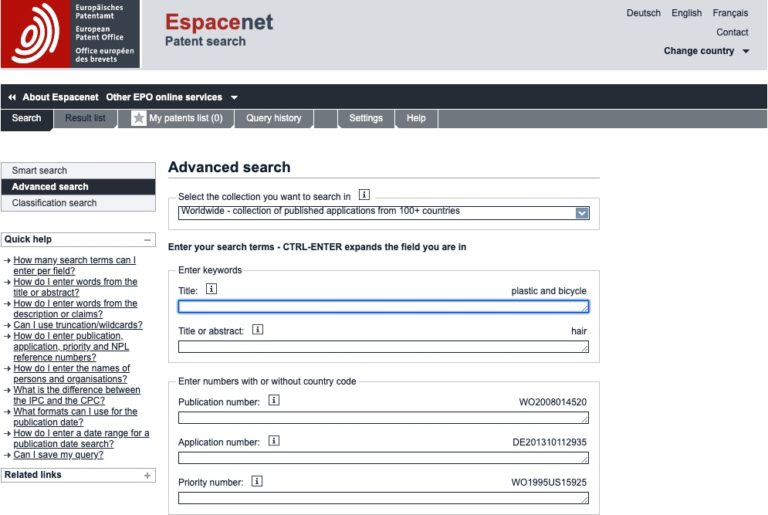
Task: Click example text 'plastic and bicycle'
Action: pyautogui.click(x=549, y=291)
